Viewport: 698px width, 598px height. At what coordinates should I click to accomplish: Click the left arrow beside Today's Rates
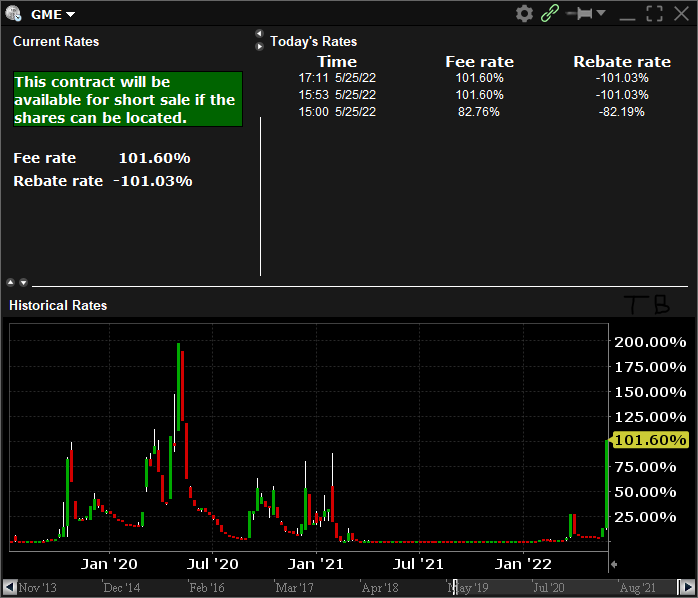(259, 34)
